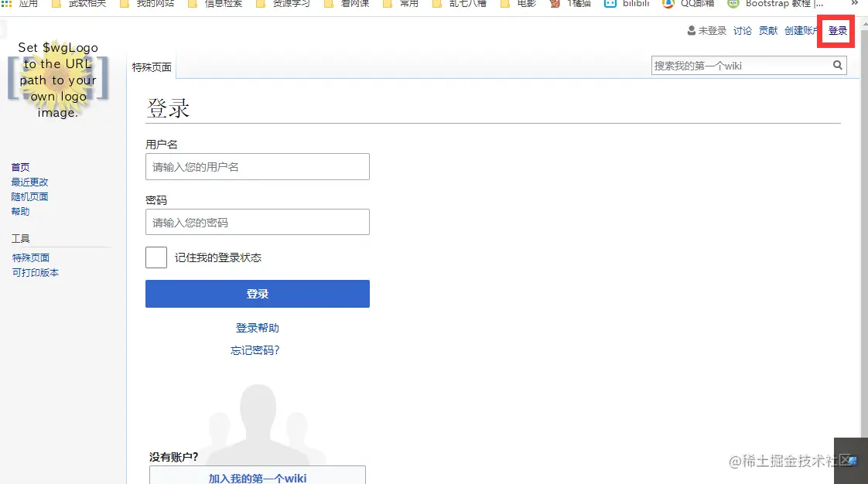Open the 电影 bookmarks folder
This screenshot has height=484, width=868.
click(518, 3)
